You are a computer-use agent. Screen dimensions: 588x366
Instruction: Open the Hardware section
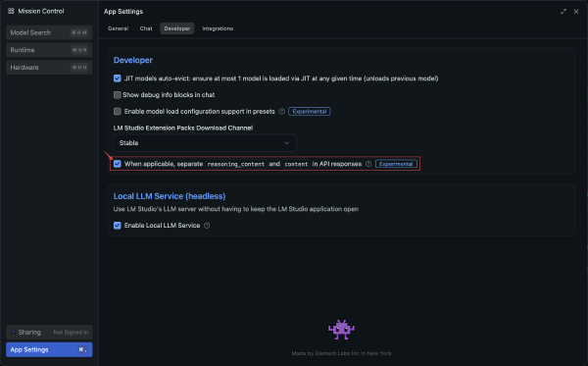tap(49, 67)
